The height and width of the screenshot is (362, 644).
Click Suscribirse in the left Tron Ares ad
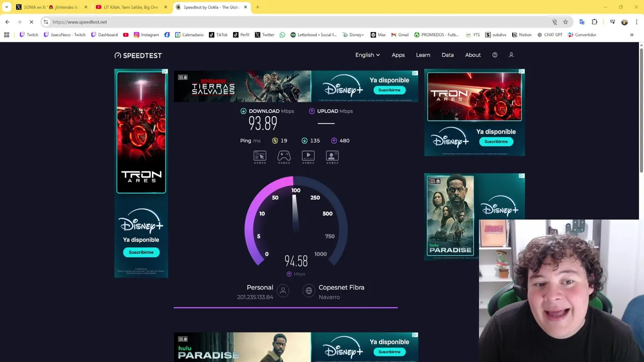(141, 252)
